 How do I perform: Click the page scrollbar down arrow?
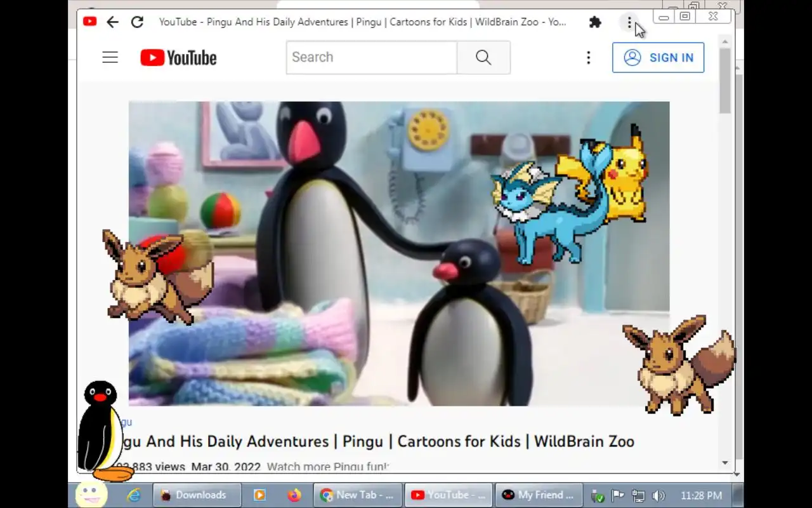coord(725,463)
